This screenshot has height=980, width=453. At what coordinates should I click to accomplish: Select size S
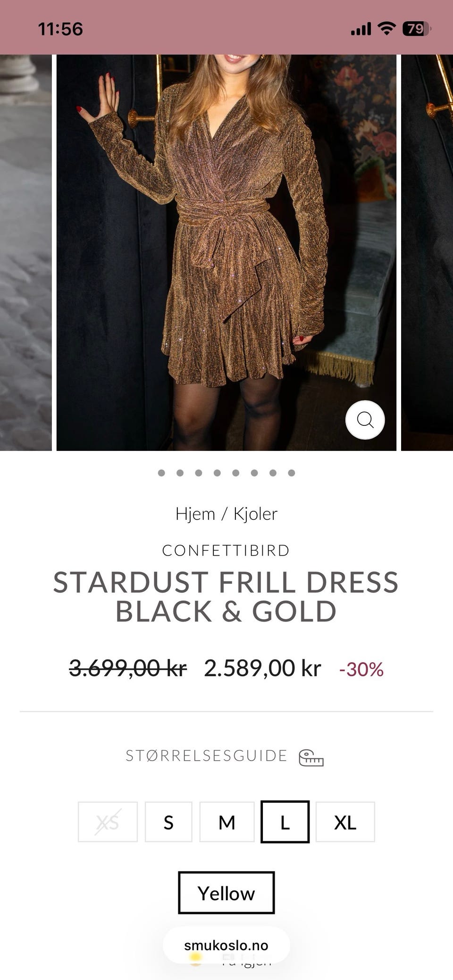coord(168,822)
